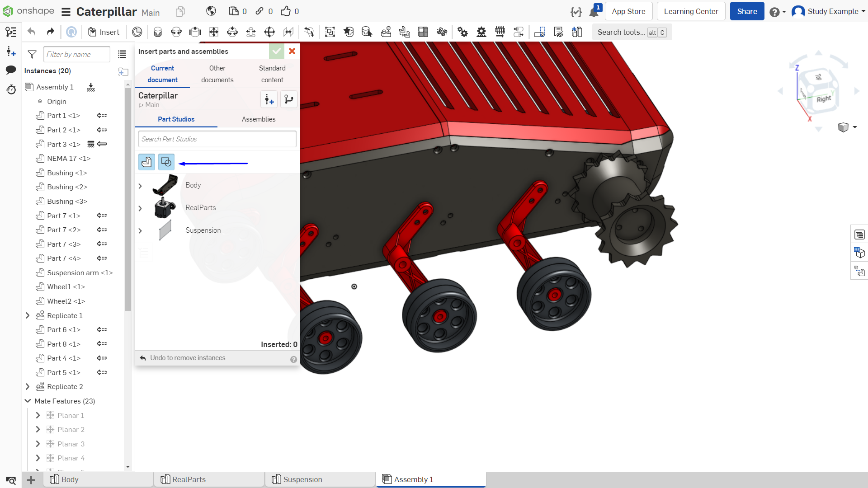Click the Redo arrow in toolbar
The width and height of the screenshot is (868, 488).
point(50,32)
